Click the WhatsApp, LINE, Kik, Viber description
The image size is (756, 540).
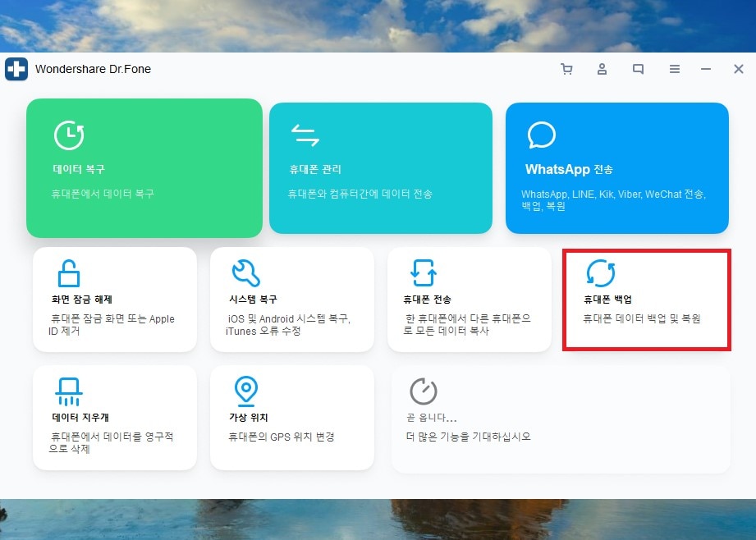[613, 200]
